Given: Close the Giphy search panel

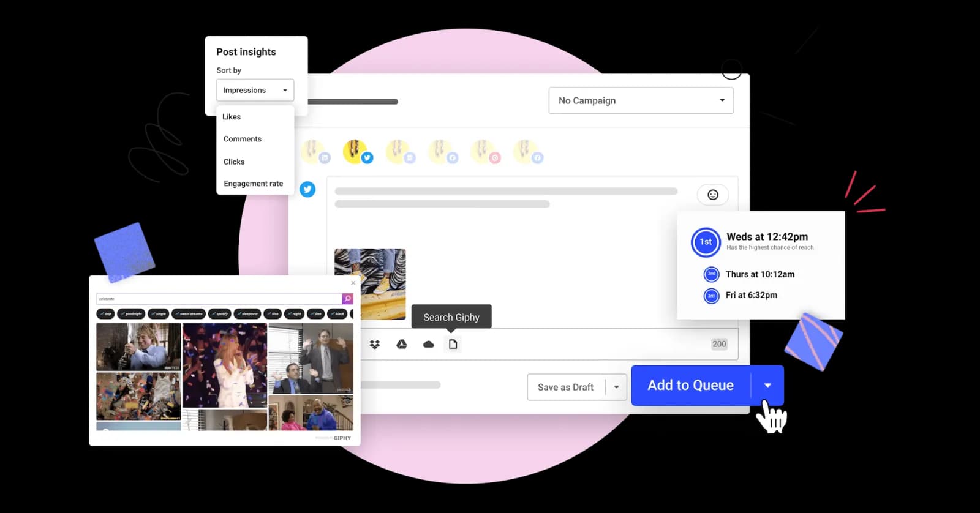Looking at the screenshot, I should pyautogui.click(x=353, y=283).
